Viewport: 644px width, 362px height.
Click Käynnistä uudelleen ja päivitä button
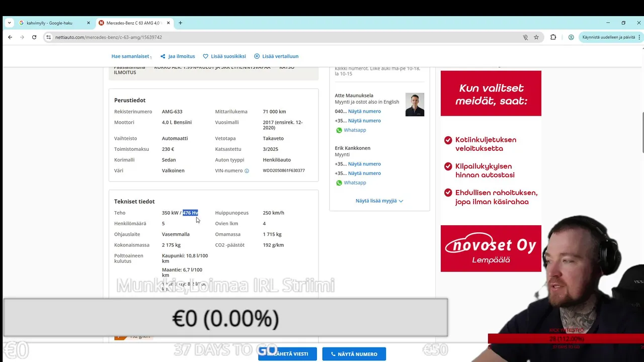coord(608,37)
